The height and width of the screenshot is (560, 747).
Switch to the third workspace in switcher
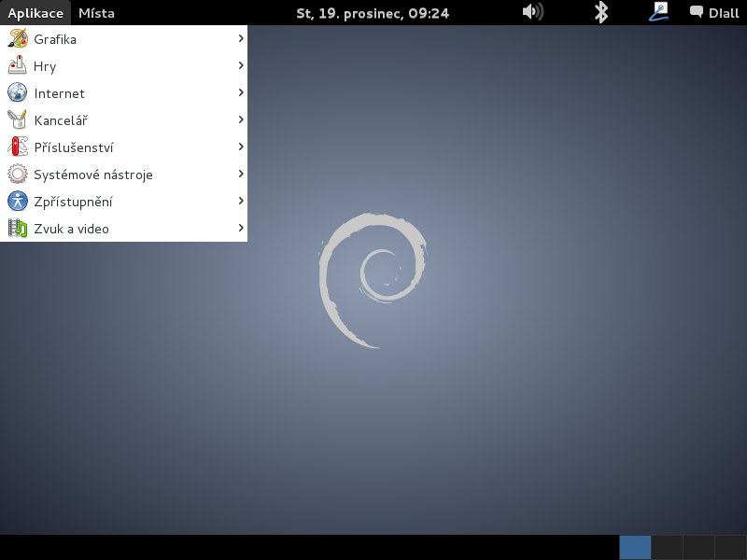(x=698, y=548)
